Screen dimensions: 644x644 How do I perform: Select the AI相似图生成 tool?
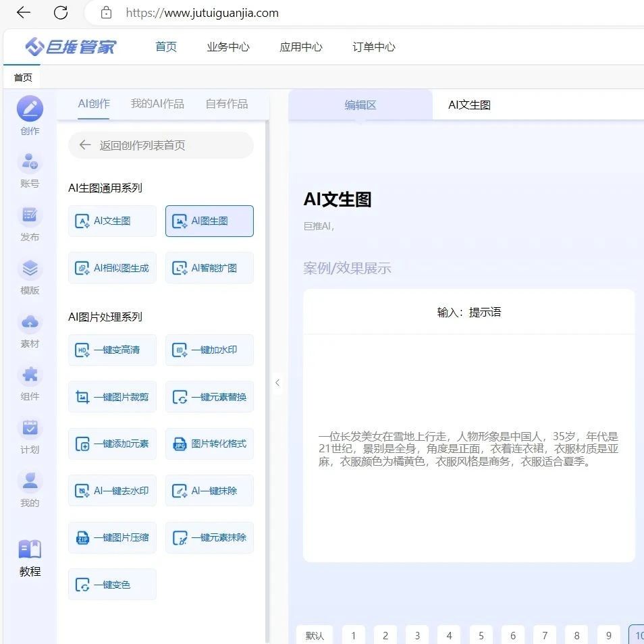[x=112, y=268]
